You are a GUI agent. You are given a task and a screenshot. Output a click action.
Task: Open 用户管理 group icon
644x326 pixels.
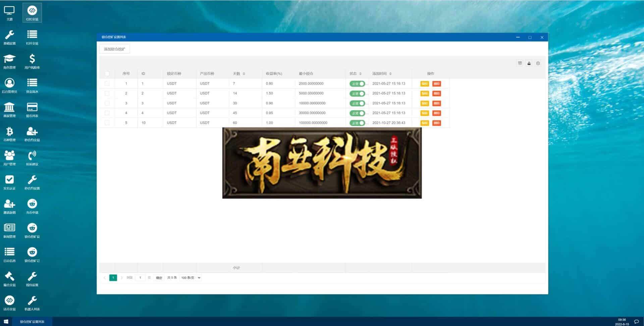9,158
